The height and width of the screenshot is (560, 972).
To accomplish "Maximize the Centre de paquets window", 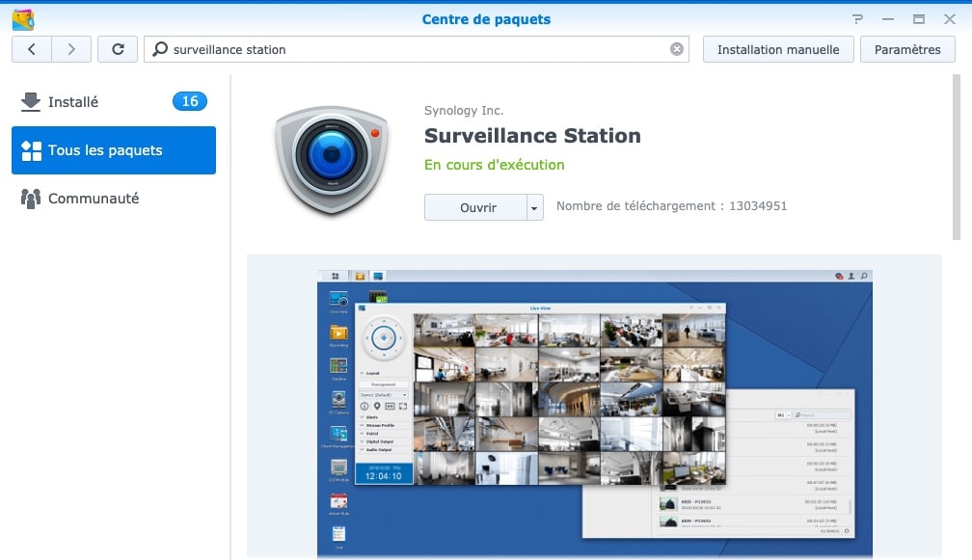I will [919, 19].
